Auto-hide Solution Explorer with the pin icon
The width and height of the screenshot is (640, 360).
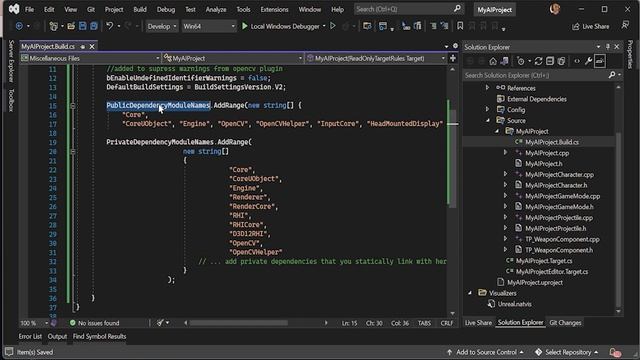tap(608, 47)
